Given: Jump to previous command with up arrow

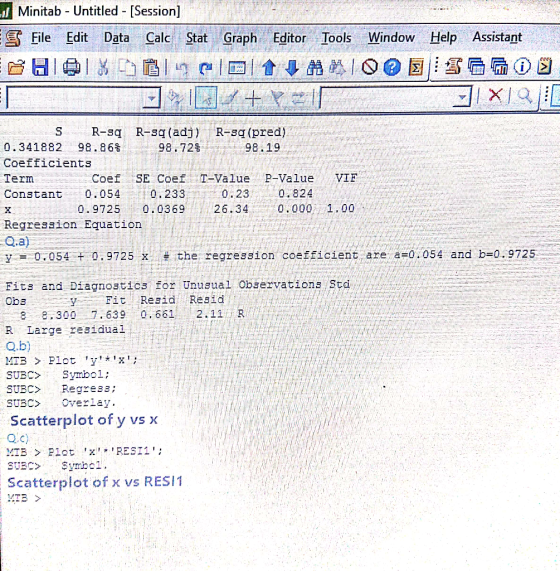Looking at the screenshot, I should [x=269, y=67].
